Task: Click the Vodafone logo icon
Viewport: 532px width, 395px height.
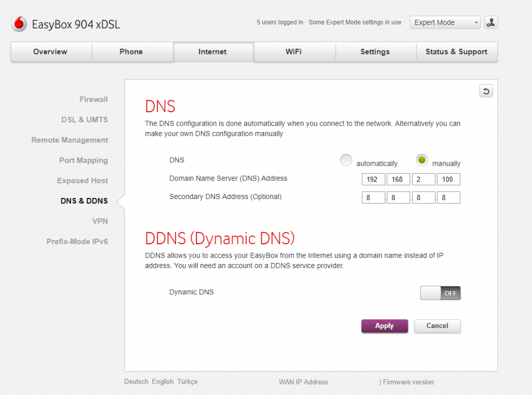Action: click(x=19, y=24)
